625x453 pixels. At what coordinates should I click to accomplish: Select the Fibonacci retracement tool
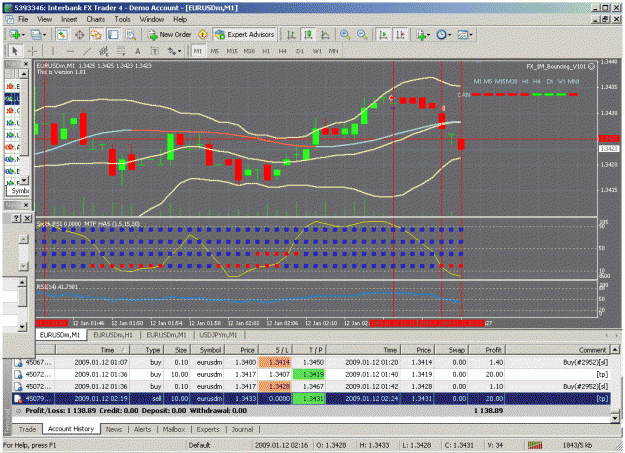pos(120,51)
